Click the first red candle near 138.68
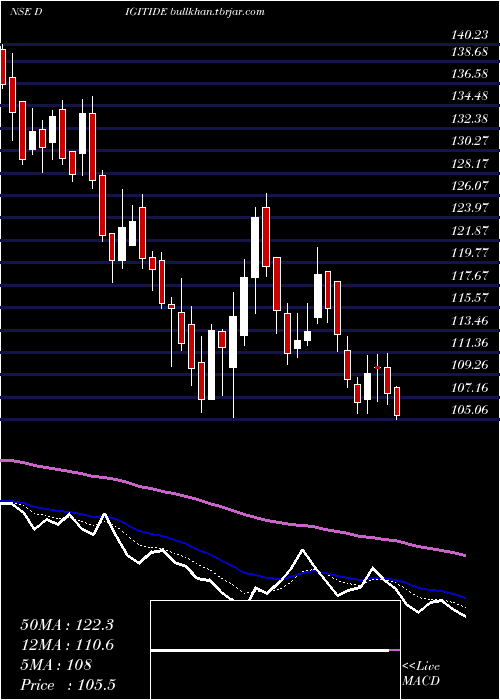Screen dimensions: 500x700 3,67
